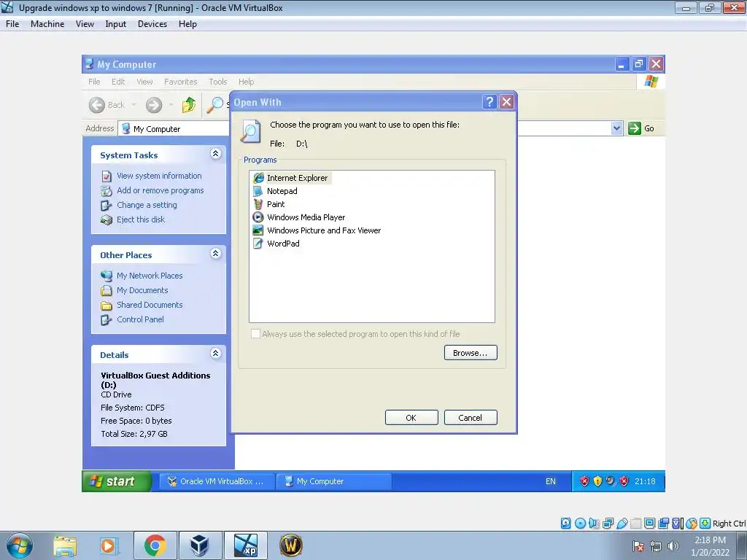Collapse the System Tasks panel
747x560 pixels.
[215, 153]
